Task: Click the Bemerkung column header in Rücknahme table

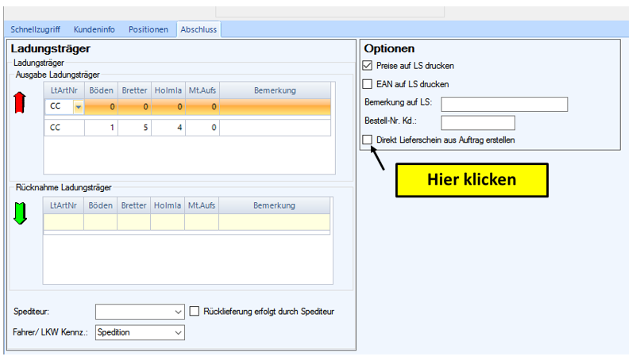Action: point(275,205)
